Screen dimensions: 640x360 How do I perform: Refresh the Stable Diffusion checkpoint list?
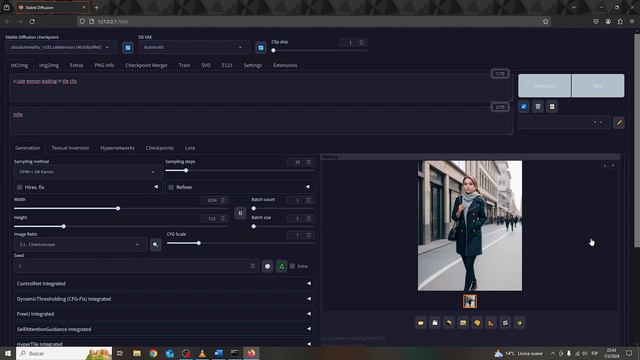[x=128, y=48]
